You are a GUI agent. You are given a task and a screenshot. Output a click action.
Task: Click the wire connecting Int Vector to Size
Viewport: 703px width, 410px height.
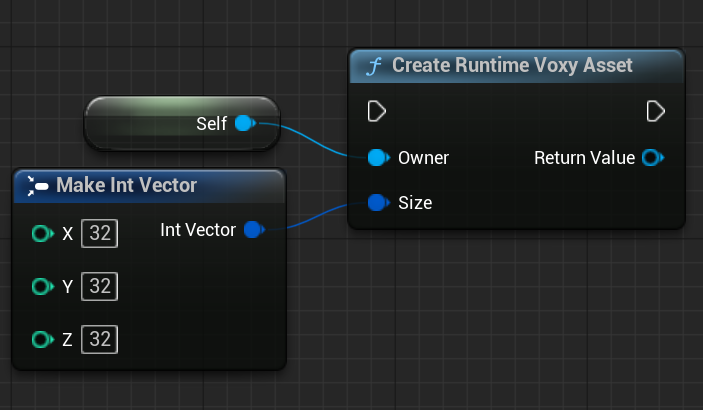[x=318, y=214]
